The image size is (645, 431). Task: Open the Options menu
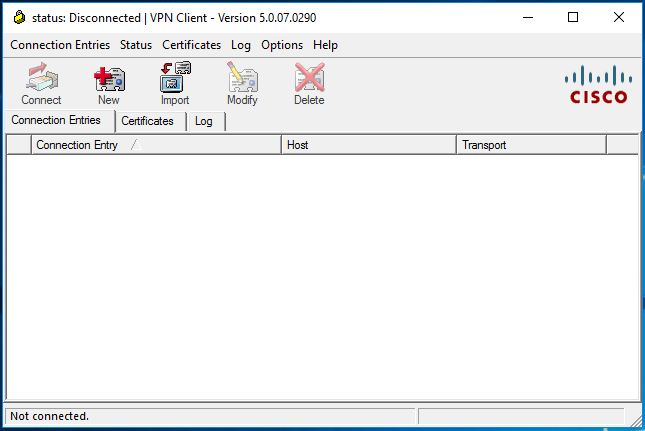pos(282,45)
